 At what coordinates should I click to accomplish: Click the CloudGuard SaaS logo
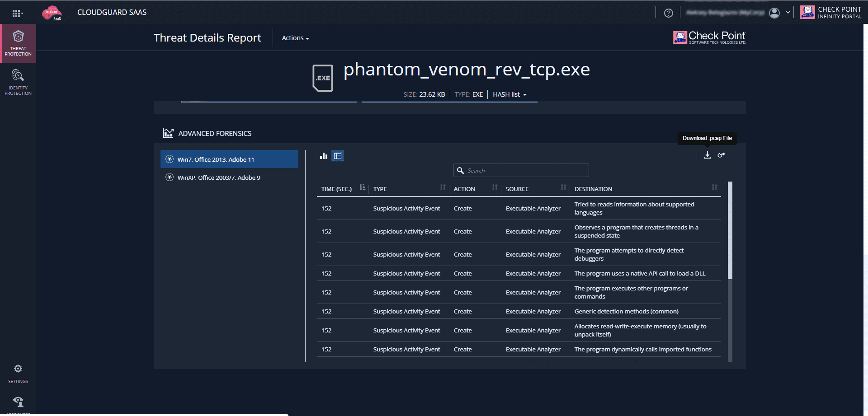[x=52, y=13]
